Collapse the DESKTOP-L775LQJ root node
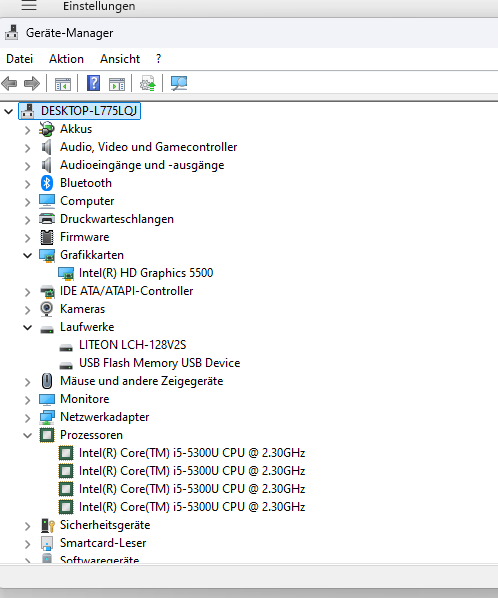498x598 pixels. [8, 111]
